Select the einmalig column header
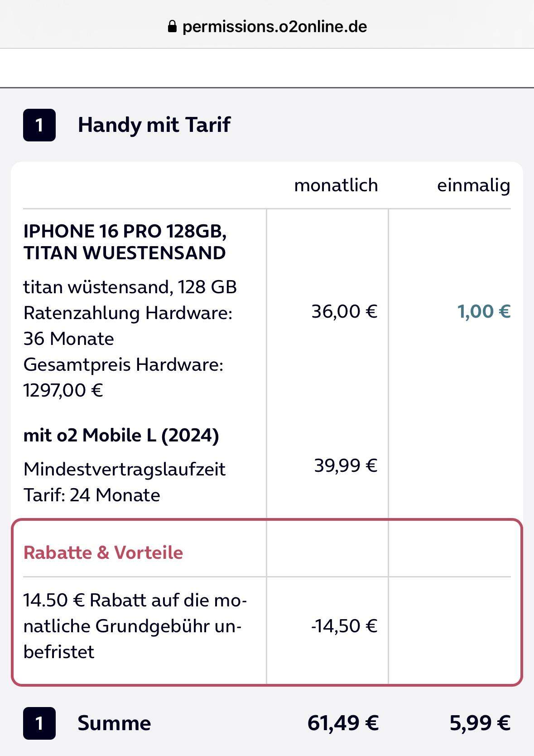The height and width of the screenshot is (756, 534). pos(474,184)
